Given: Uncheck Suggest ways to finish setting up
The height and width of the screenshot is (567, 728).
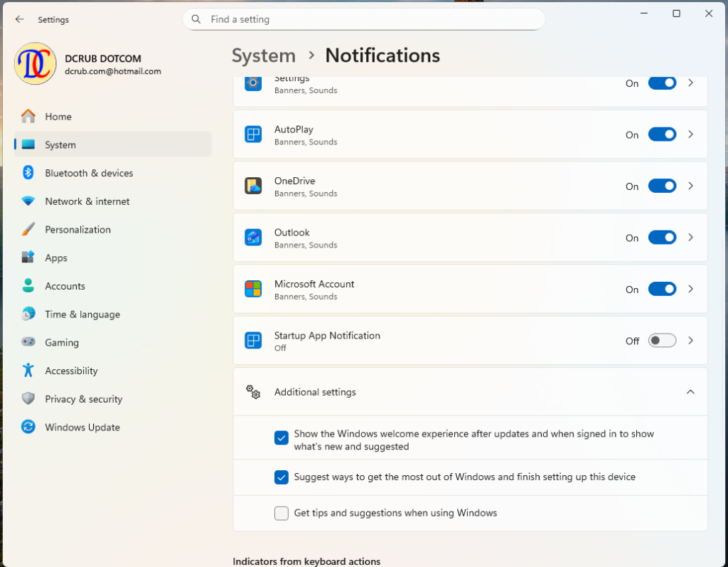Looking at the screenshot, I should point(282,477).
